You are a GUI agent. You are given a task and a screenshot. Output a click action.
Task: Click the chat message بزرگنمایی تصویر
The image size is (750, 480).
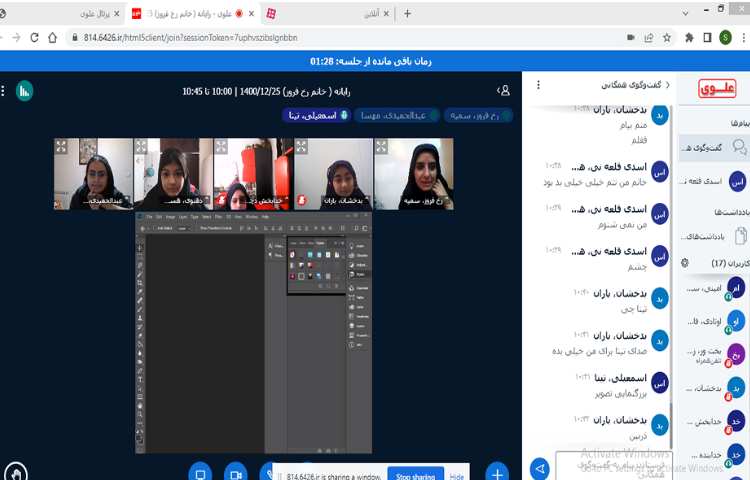(x=621, y=394)
